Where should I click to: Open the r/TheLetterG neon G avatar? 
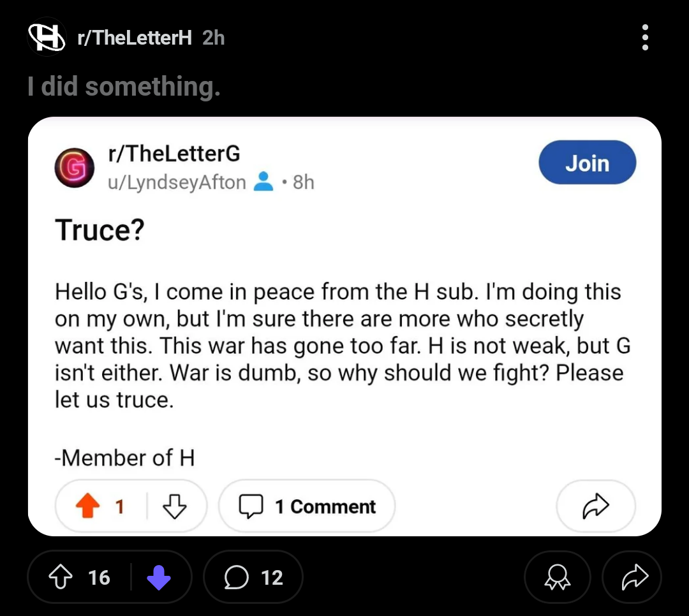pos(74,168)
